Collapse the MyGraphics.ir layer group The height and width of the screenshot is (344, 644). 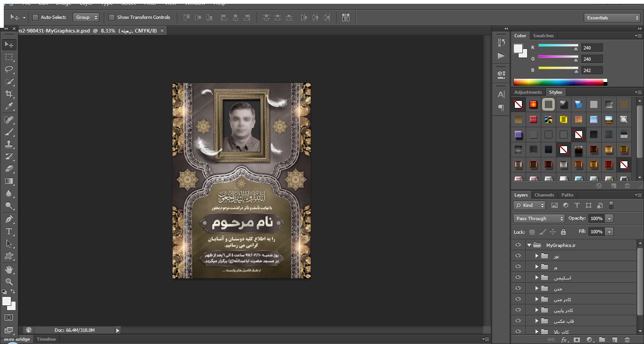point(529,245)
